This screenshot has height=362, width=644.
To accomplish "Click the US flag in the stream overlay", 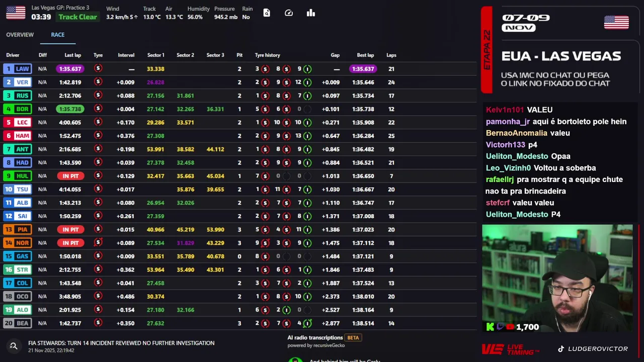I will pyautogui.click(x=616, y=22).
